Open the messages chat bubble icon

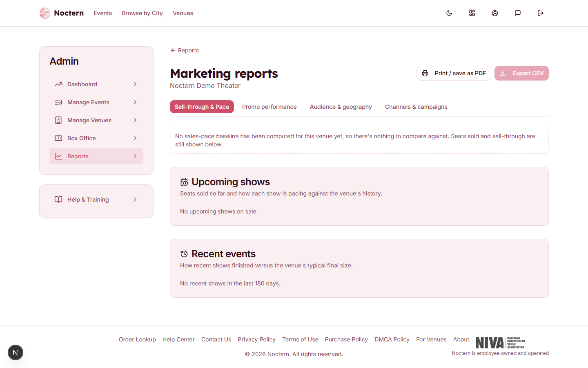(518, 13)
